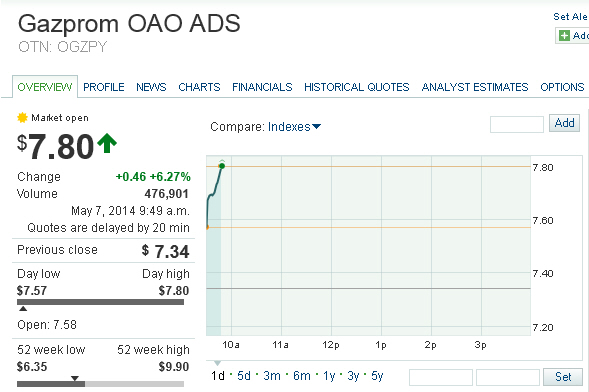Image resolution: width=589 pixels, height=392 pixels.
Task: Click the Add compare button
Action: 565,123
